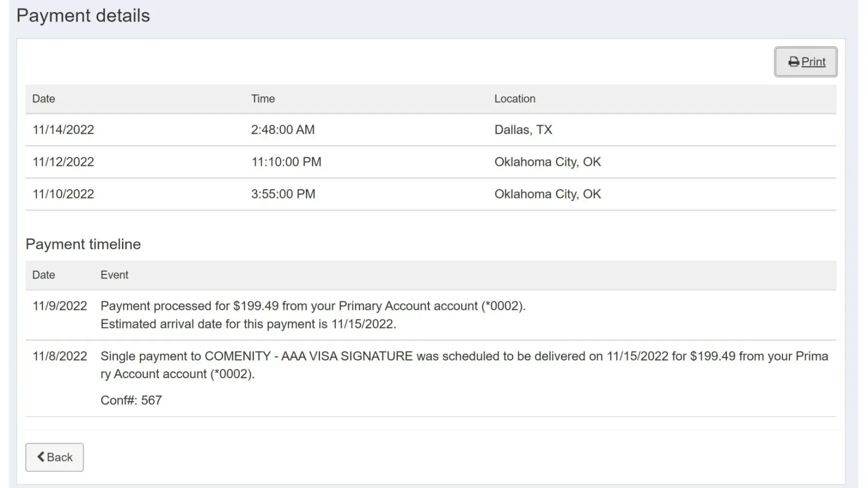This screenshot has height=488, width=868.
Task: Click the Payment details page heading
Action: [83, 16]
